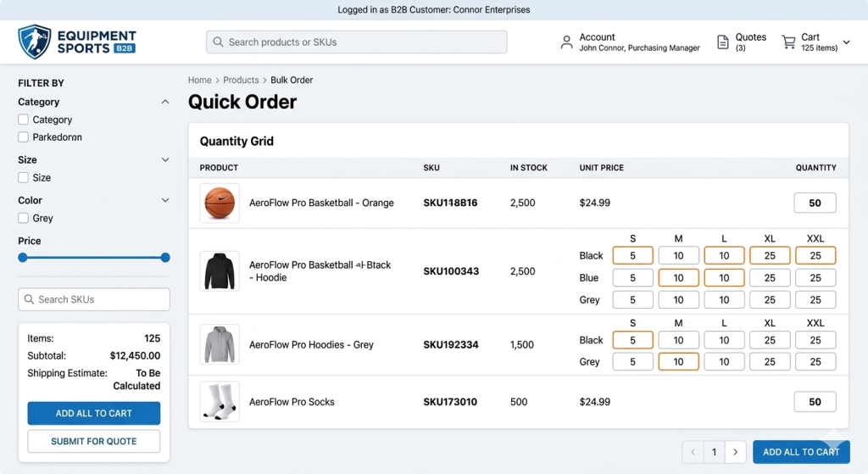Open the Quotes document icon
Screen dimensions: 868x474
pos(723,42)
